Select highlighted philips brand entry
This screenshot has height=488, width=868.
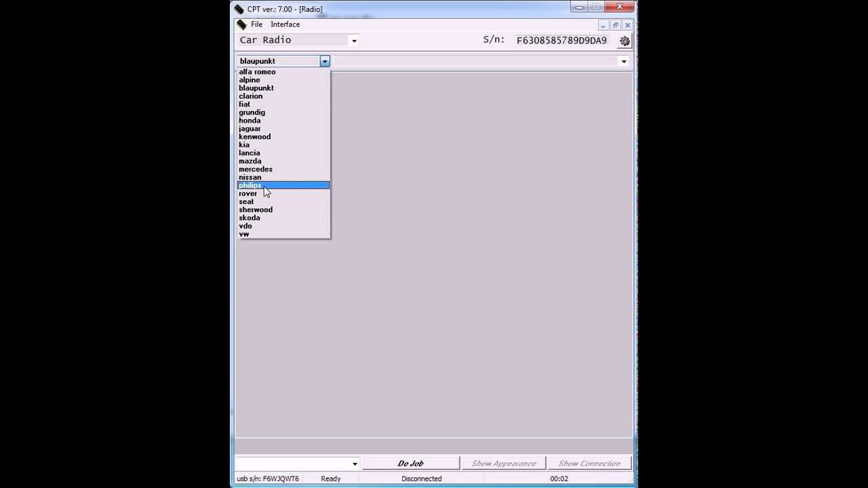coord(283,186)
